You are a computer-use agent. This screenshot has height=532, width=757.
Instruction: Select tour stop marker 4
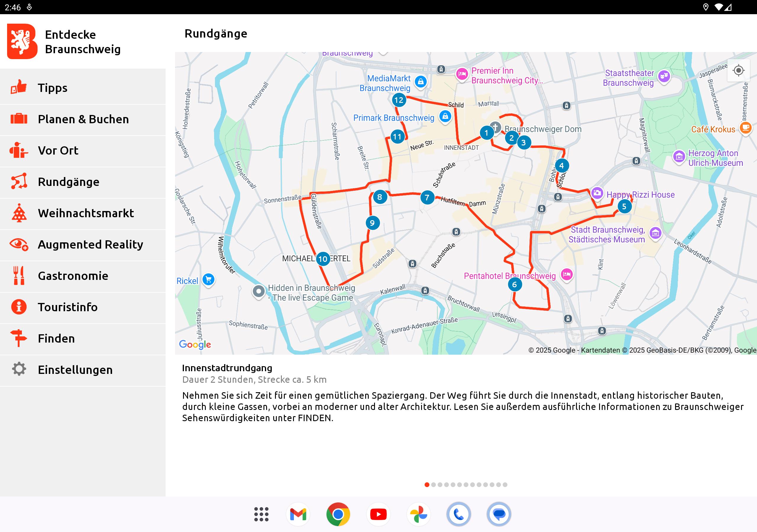click(562, 166)
